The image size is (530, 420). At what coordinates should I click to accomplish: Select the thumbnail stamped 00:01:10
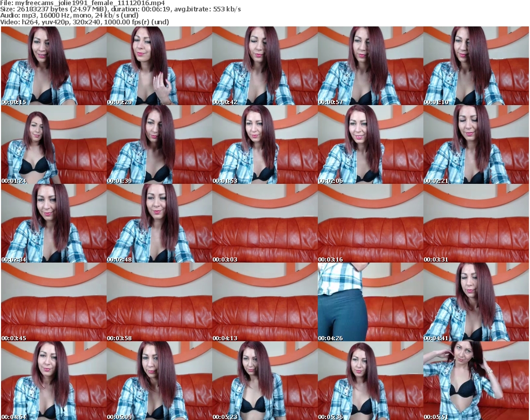pyautogui.click(x=476, y=66)
